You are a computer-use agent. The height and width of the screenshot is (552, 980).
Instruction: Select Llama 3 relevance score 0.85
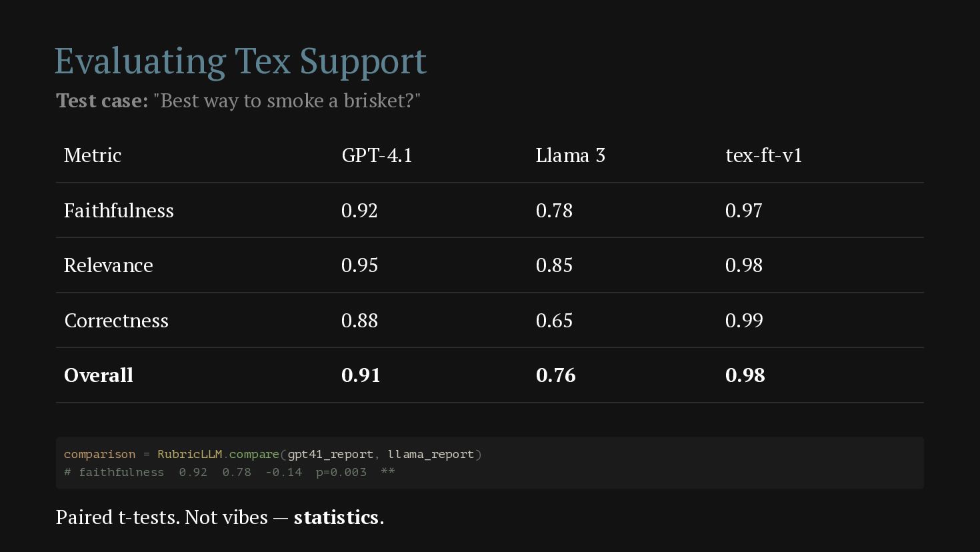point(554,265)
